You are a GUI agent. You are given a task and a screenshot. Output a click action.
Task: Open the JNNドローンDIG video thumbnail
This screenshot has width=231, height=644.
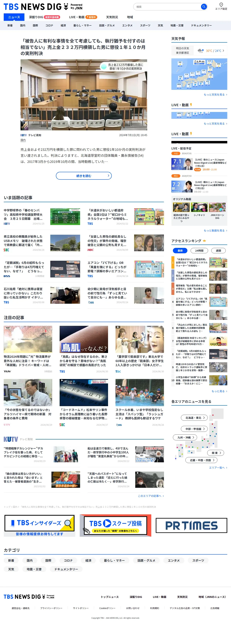pyautogui.click(x=217, y=208)
